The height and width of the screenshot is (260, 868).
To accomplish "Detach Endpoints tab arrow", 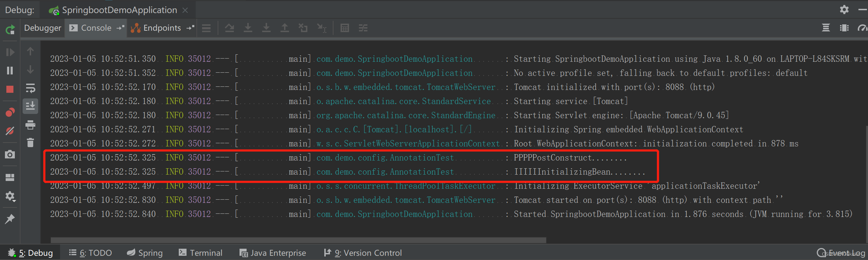I will 190,28.
